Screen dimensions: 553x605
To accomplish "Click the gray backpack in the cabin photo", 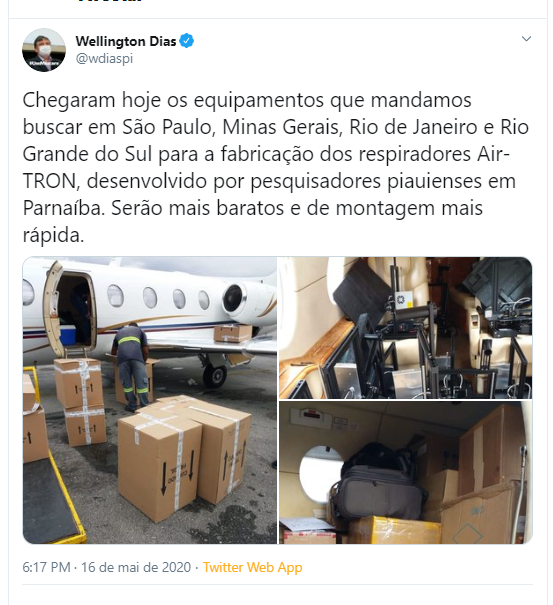I will click(x=378, y=482).
